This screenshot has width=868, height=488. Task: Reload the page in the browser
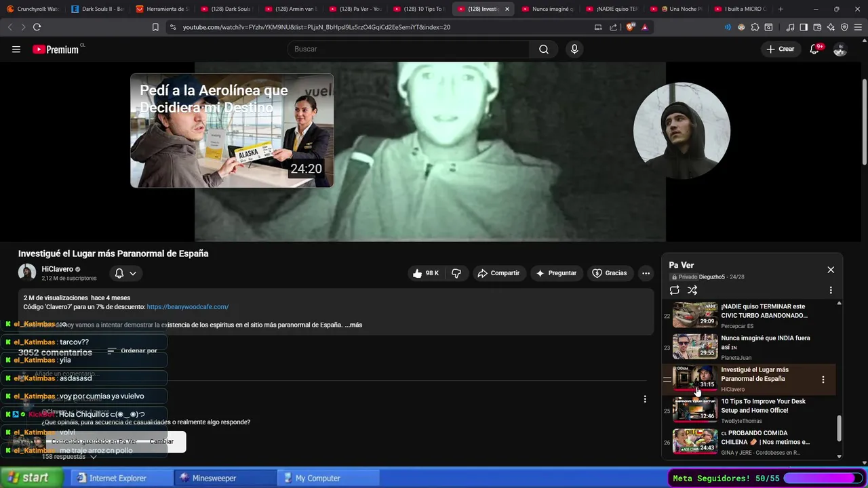pos(37,27)
